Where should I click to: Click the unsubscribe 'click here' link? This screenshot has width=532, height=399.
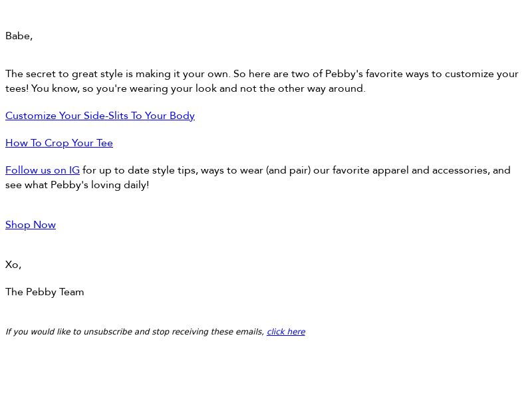click(286, 332)
